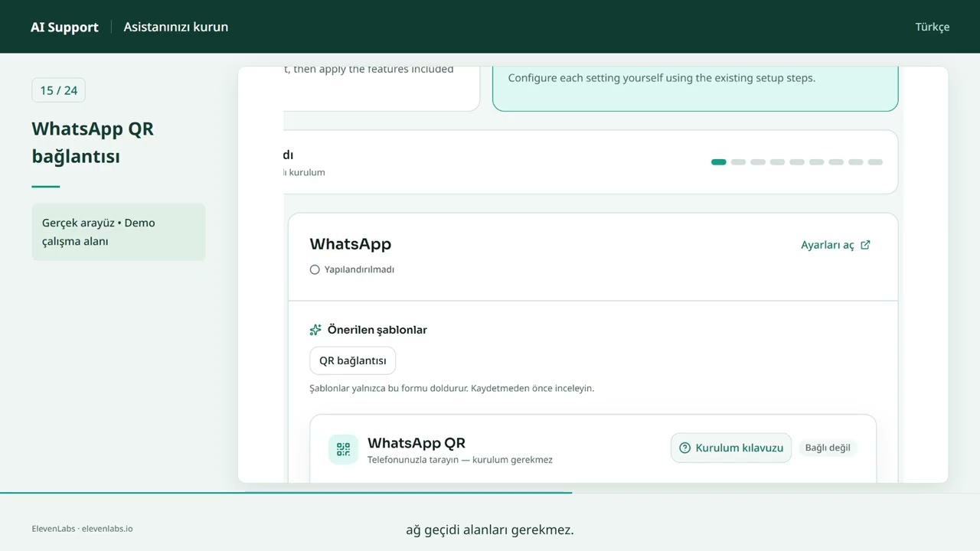This screenshot has height=551, width=980.
Task: Click the Bağlı değil status badge
Action: [828, 448]
